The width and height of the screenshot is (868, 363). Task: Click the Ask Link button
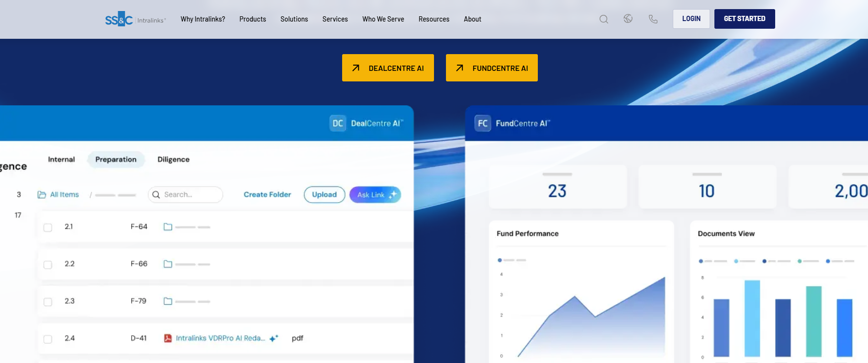pyautogui.click(x=375, y=194)
